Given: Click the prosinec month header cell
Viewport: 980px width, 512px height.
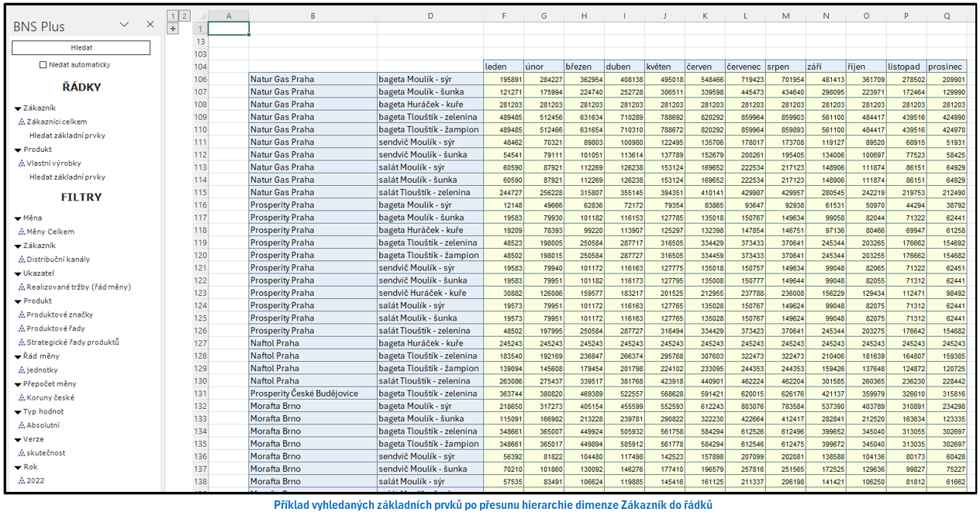Looking at the screenshot, I should (x=947, y=67).
